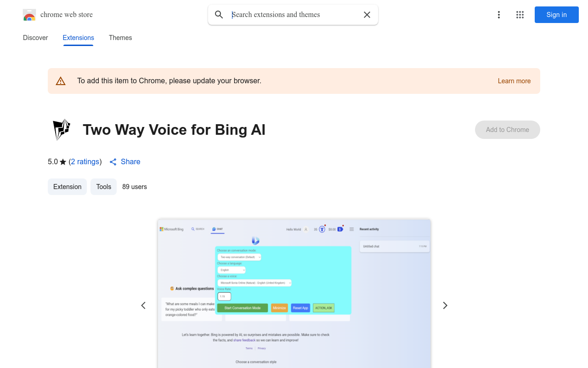Focus the Search extensions and themes field

(x=293, y=15)
